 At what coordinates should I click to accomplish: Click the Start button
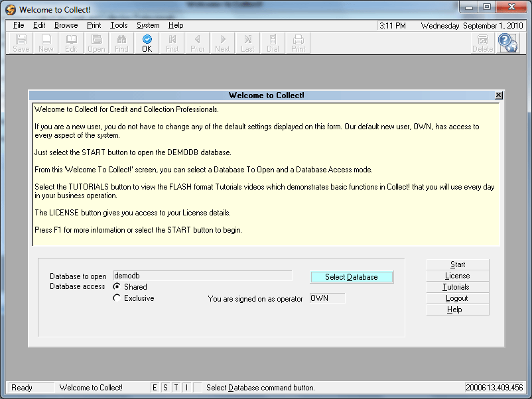(x=458, y=264)
